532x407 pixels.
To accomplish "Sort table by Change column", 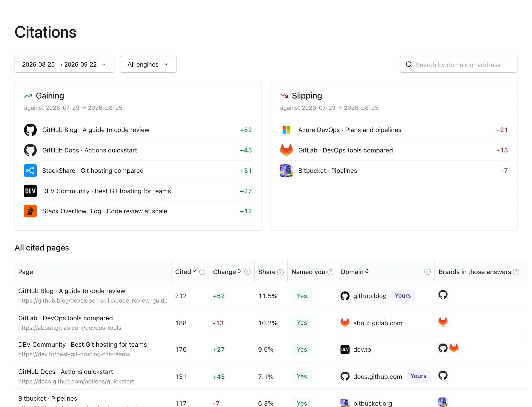I will [227, 272].
